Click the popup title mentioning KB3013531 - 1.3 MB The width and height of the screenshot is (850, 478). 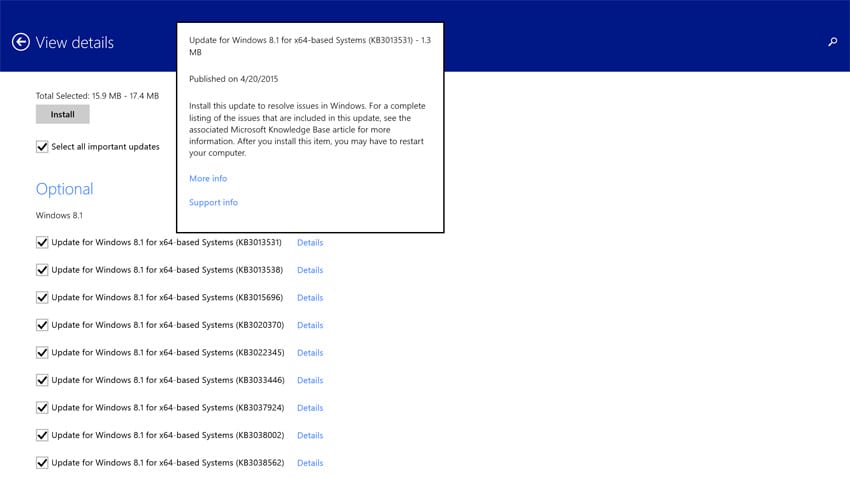[x=310, y=46]
